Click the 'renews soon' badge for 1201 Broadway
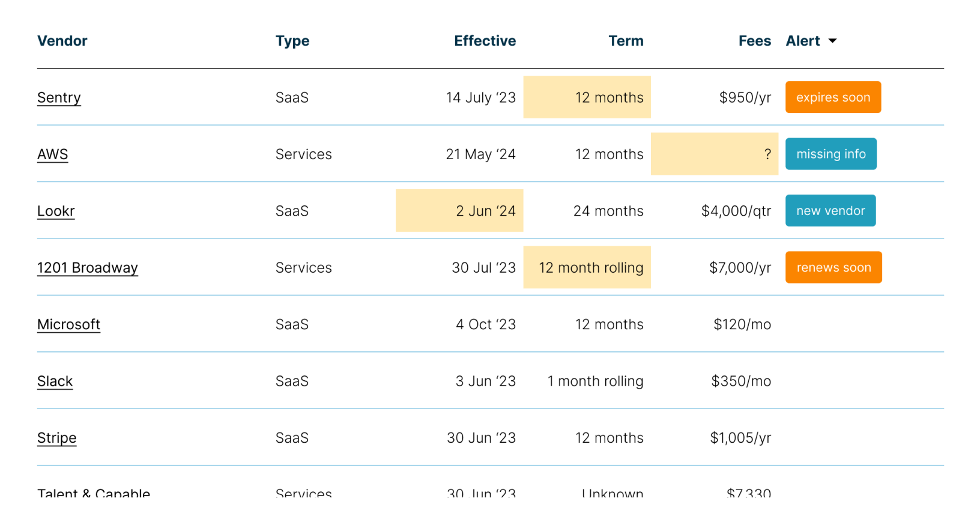This screenshot has width=980, height=507. click(x=833, y=267)
